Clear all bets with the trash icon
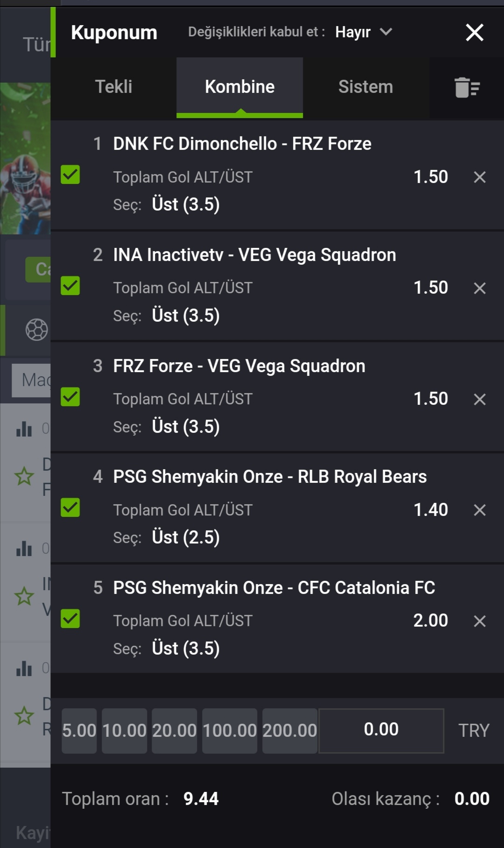 coord(467,87)
